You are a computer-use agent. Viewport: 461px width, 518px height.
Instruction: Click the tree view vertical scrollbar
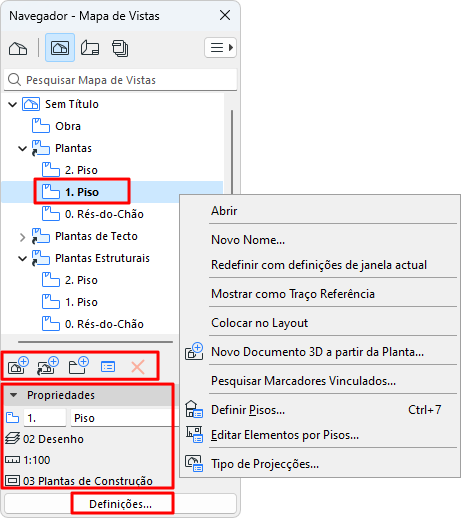pyautogui.click(x=232, y=152)
